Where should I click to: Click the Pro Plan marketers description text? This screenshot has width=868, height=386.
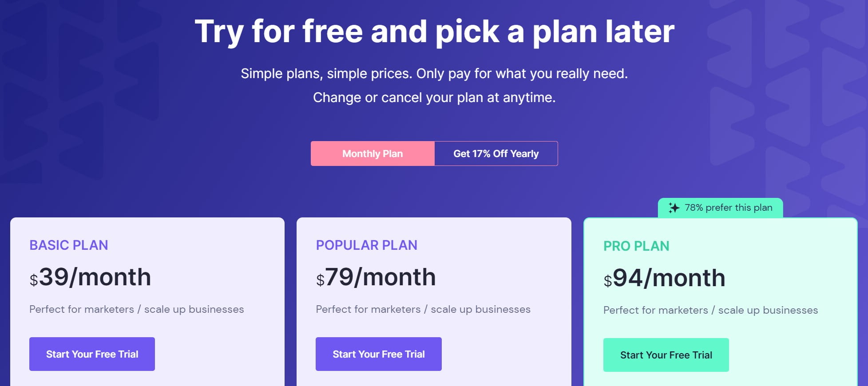coord(711,310)
